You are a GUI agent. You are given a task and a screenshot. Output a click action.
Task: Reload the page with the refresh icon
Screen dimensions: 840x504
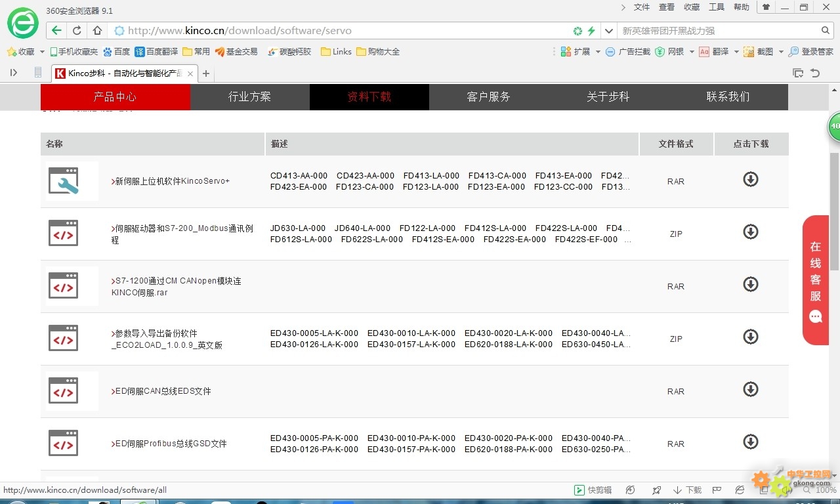77,31
